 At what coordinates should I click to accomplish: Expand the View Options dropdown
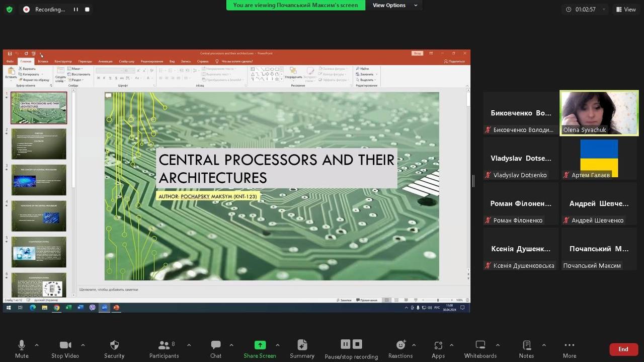coord(395,5)
